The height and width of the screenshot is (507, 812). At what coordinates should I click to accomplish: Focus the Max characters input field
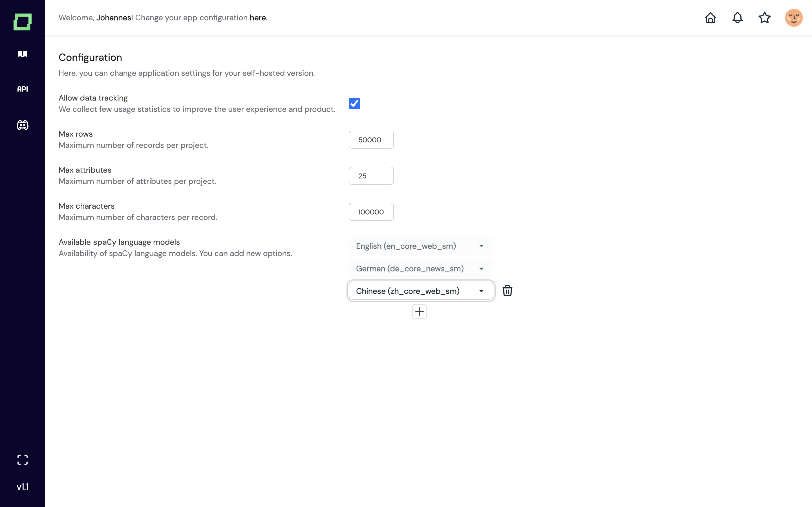(371, 212)
